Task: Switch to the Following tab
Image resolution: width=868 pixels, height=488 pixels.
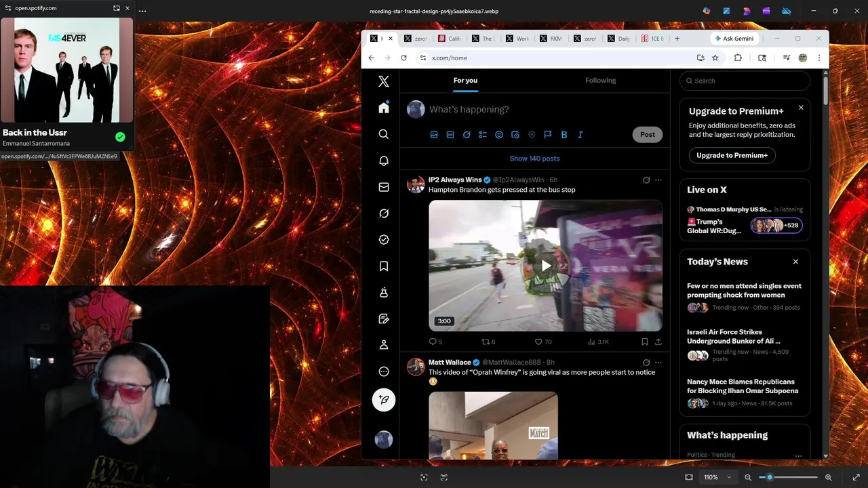Action: click(601, 81)
